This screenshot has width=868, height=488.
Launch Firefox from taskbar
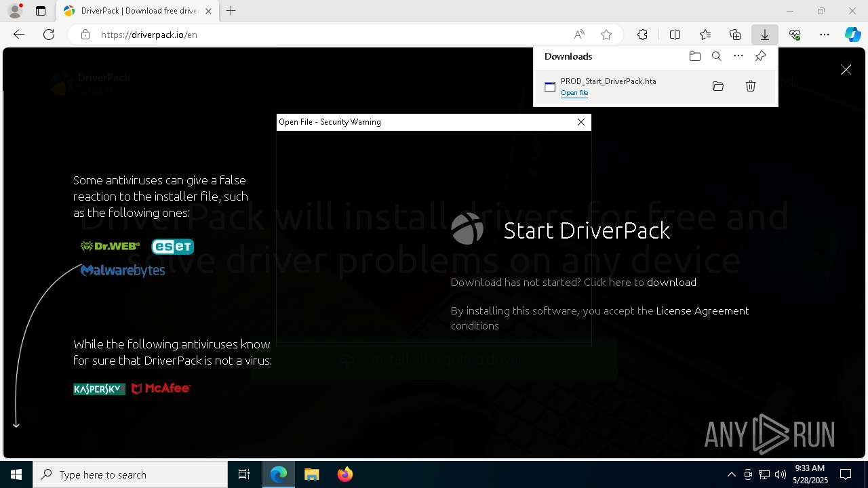[345, 474]
